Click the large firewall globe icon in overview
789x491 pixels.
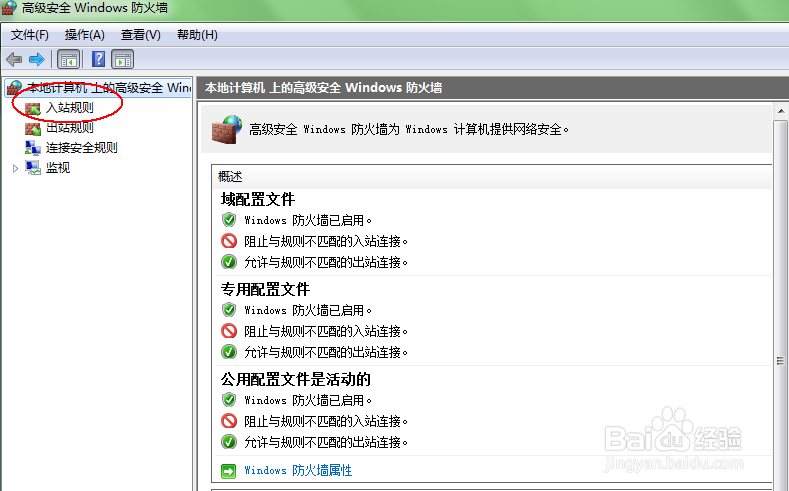click(226, 129)
